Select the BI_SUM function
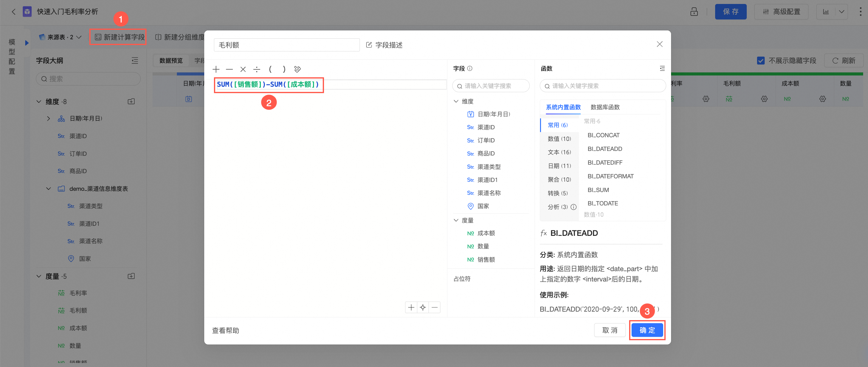Viewport: 868px width, 367px height. [x=598, y=190]
